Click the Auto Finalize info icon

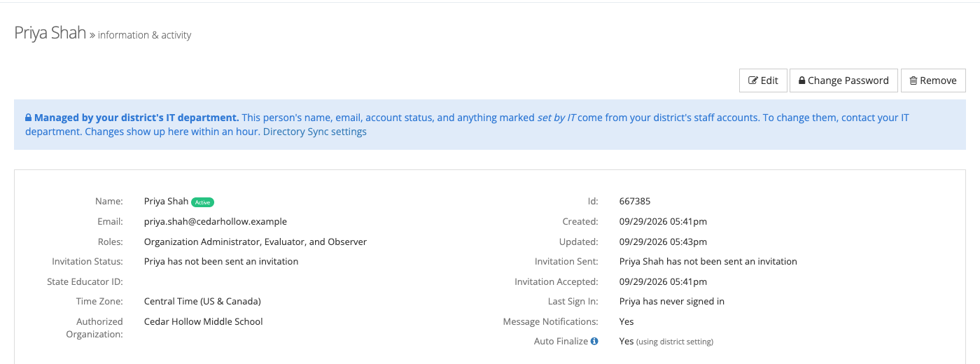point(594,342)
